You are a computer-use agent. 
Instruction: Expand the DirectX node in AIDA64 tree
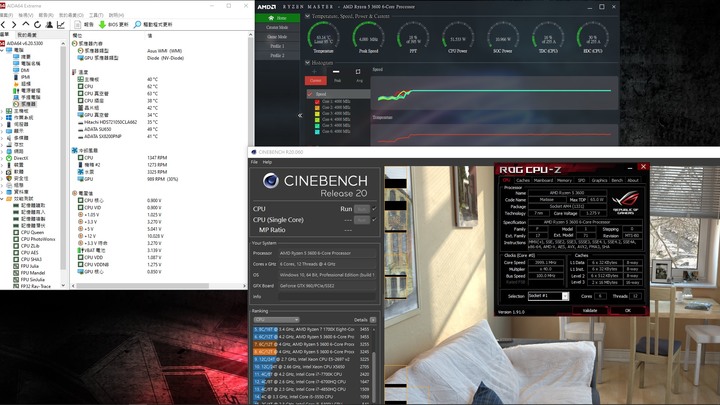(2, 158)
